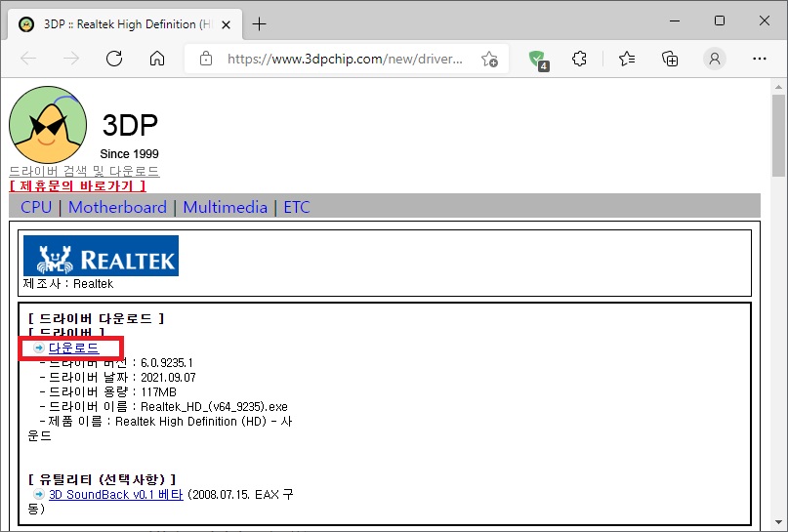Select the driver date text 2021.09.07
Image resolution: width=788 pixels, height=532 pixels.
[x=168, y=377]
